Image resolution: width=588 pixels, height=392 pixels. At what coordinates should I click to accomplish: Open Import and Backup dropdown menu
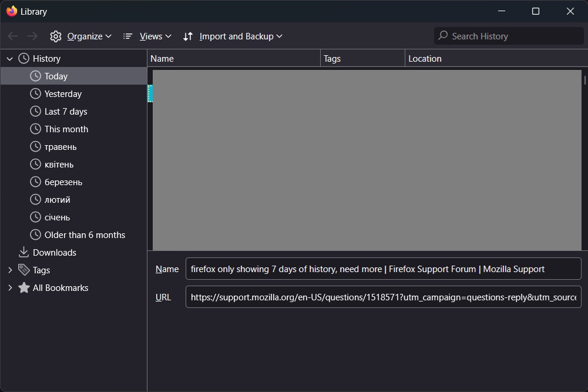coord(241,36)
